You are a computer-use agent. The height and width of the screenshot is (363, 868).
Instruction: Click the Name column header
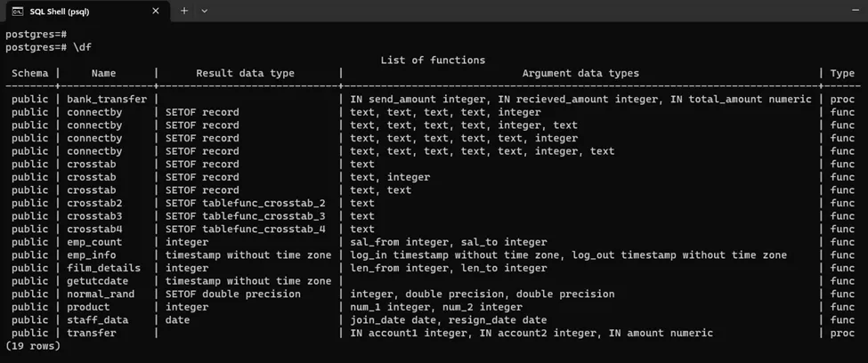click(104, 73)
